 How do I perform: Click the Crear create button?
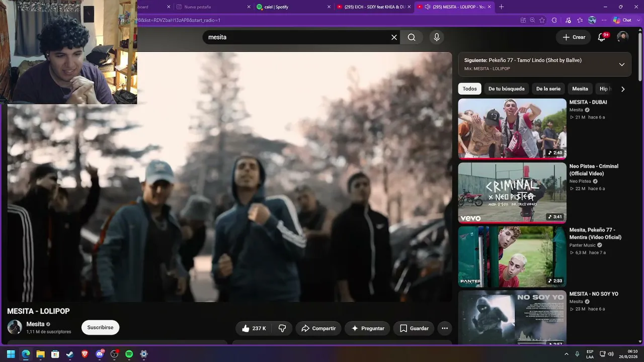tap(574, 37)
